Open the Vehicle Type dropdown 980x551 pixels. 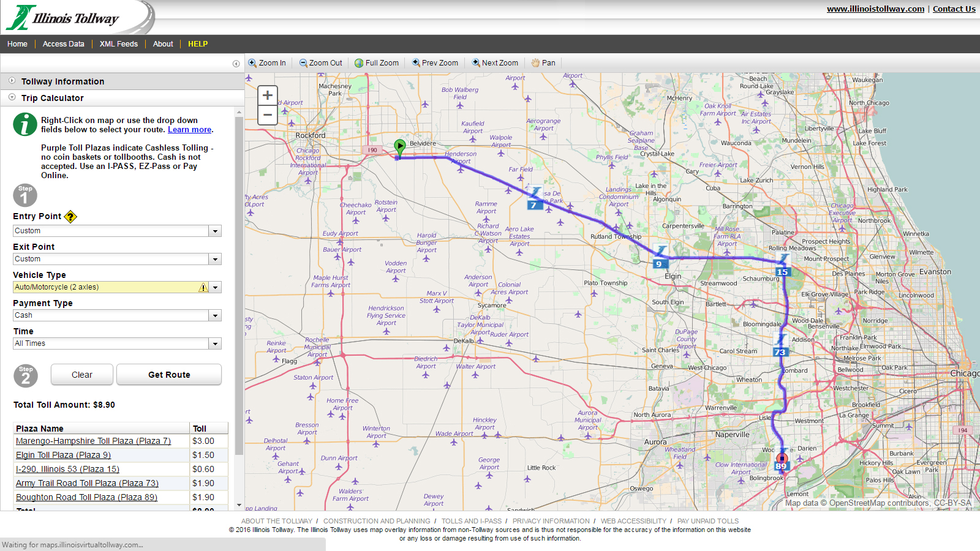coord(215,288)
